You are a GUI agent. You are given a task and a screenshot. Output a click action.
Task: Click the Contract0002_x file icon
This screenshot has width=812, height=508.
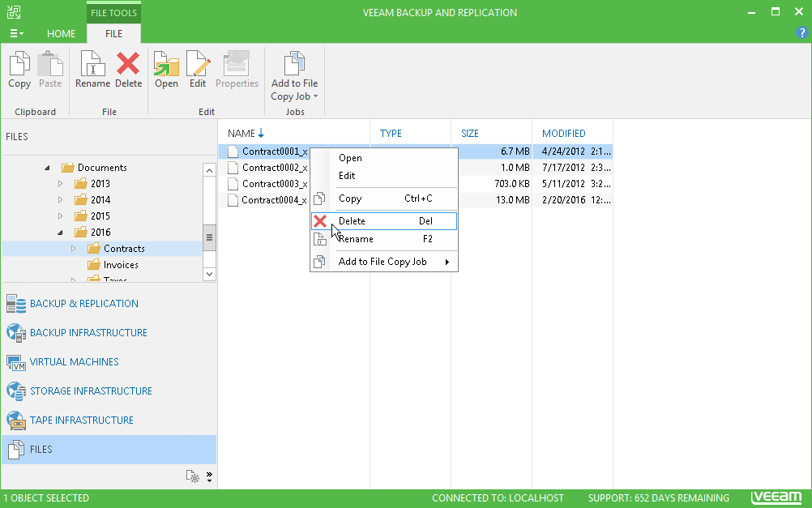tap(233, 168)
